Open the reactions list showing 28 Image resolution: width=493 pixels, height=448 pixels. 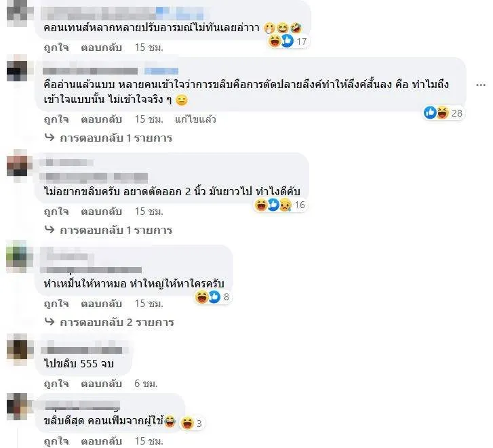click(443, 113)
